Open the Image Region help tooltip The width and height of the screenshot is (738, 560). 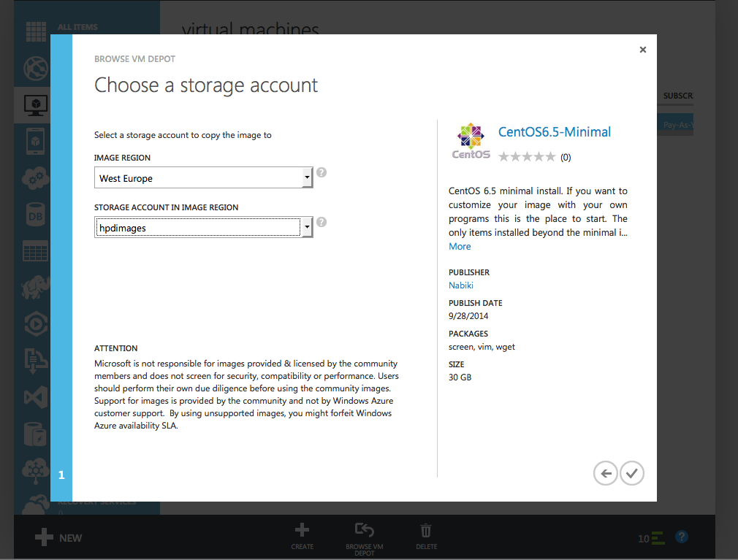coord(321,172)
